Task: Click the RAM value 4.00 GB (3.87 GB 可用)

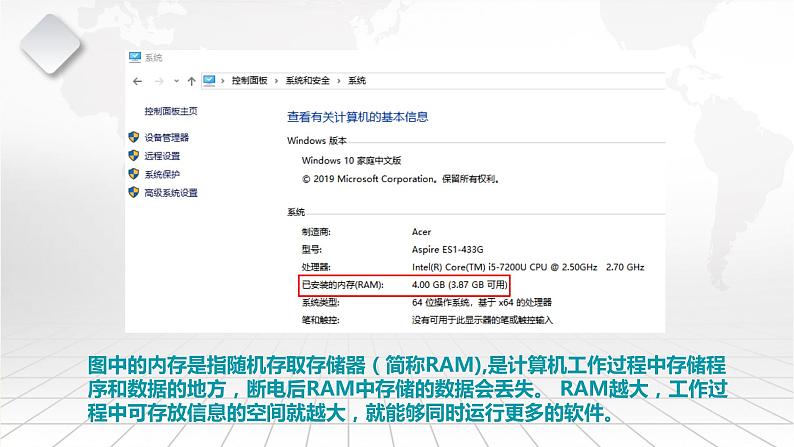Action: click(460, 285)
